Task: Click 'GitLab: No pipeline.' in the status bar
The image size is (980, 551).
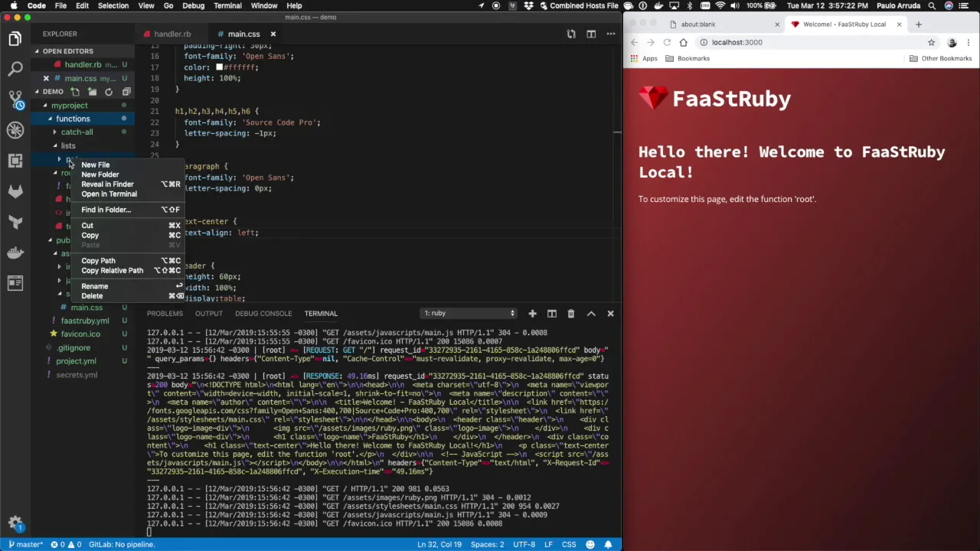Action: coord(122,544)
